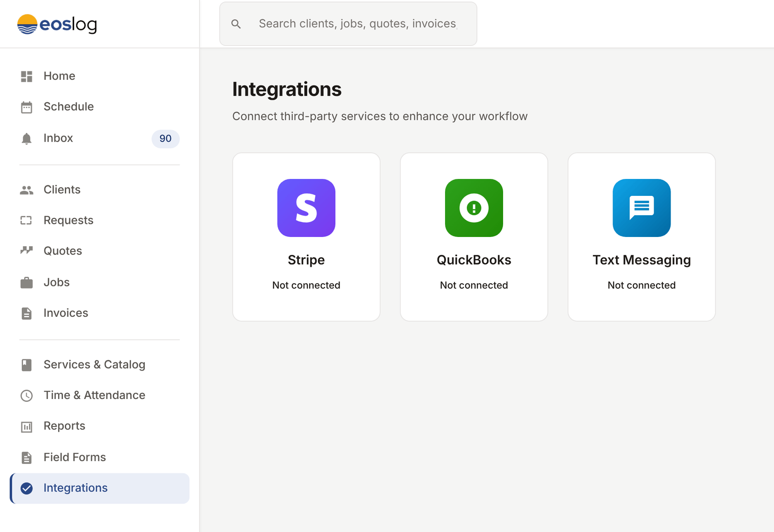Open the Jobs section
The height and width of the screenshot is (532, 774).
point(100,282)
